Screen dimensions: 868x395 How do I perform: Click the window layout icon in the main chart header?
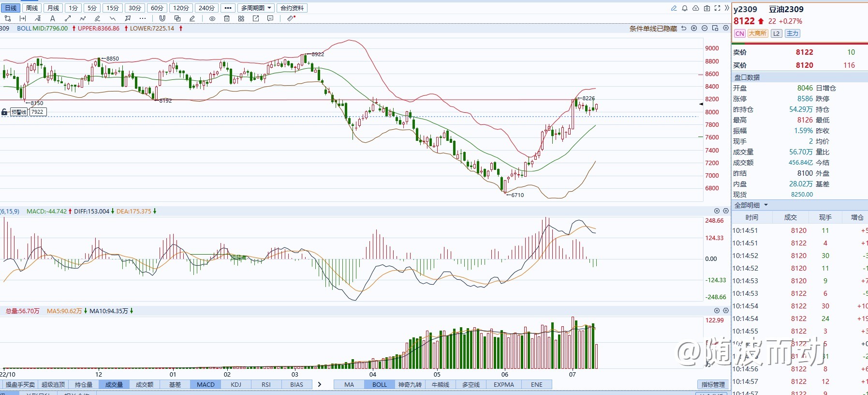coord(715,28)
